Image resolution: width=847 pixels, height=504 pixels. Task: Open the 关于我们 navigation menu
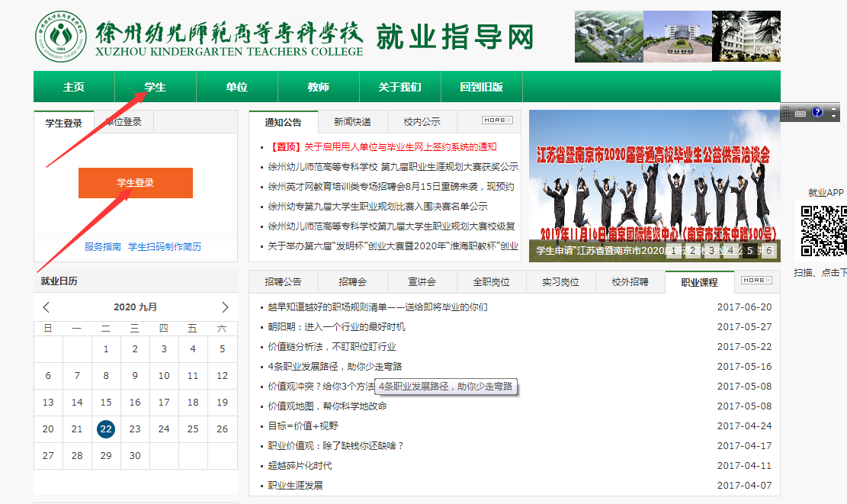(x=399, y=87)
